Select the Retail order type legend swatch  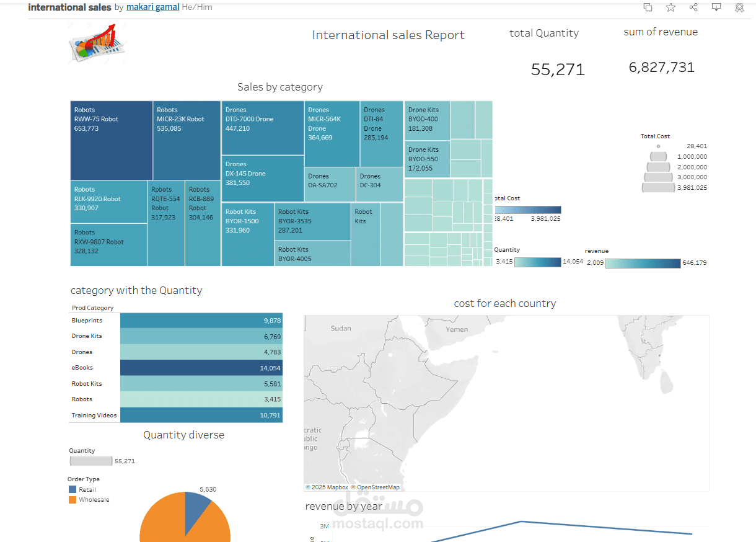72,489
